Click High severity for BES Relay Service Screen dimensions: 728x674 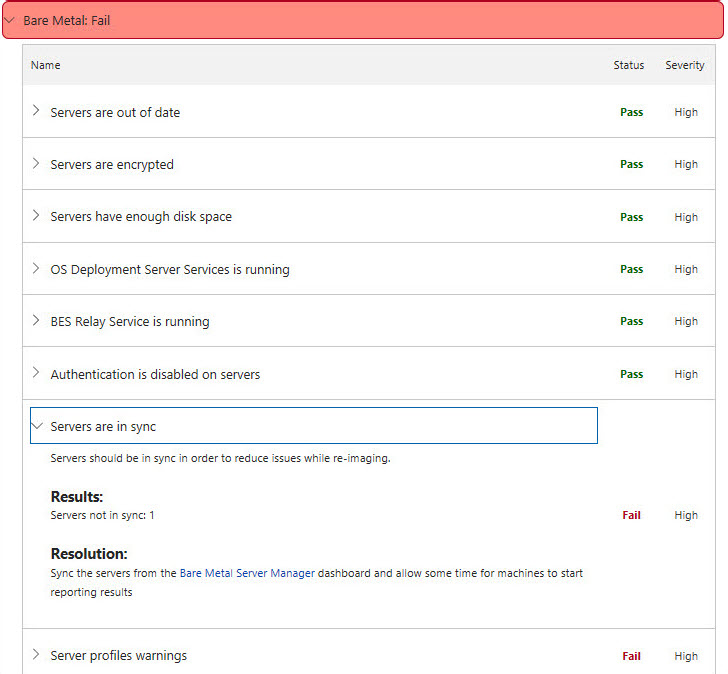[x=686, y=321]
